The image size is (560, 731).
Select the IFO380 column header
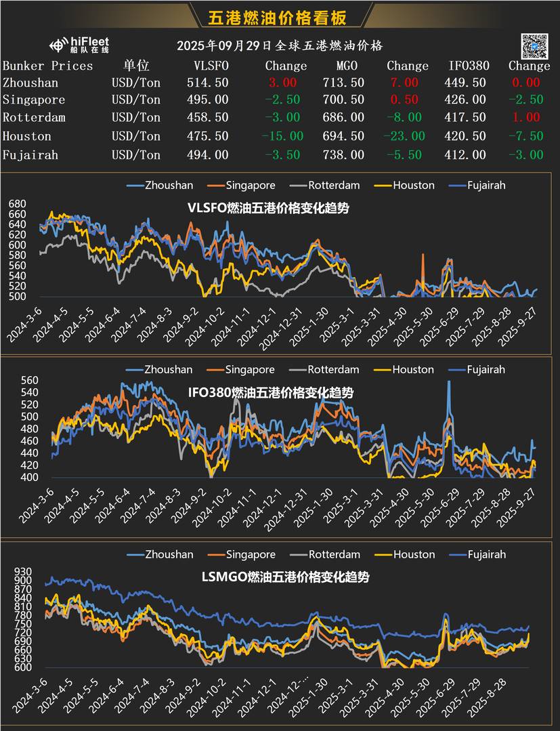click(x=468, y=66)
